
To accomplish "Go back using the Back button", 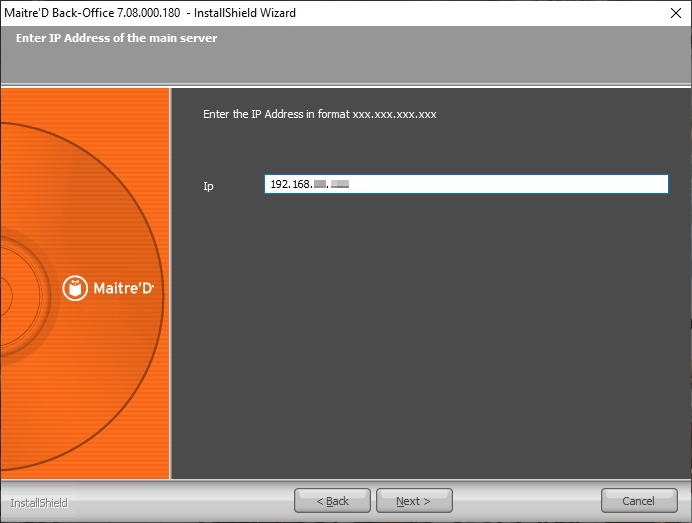I will pyautogui.click(x=332, y=501).
